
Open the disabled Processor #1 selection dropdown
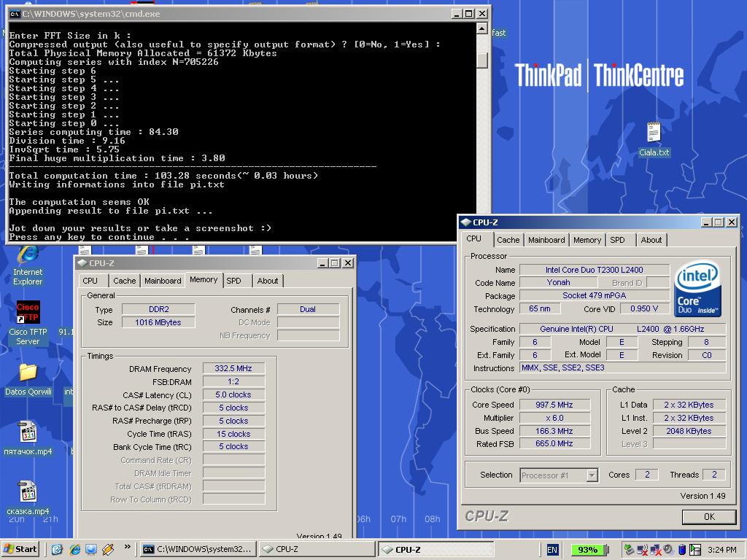[559, 475]
